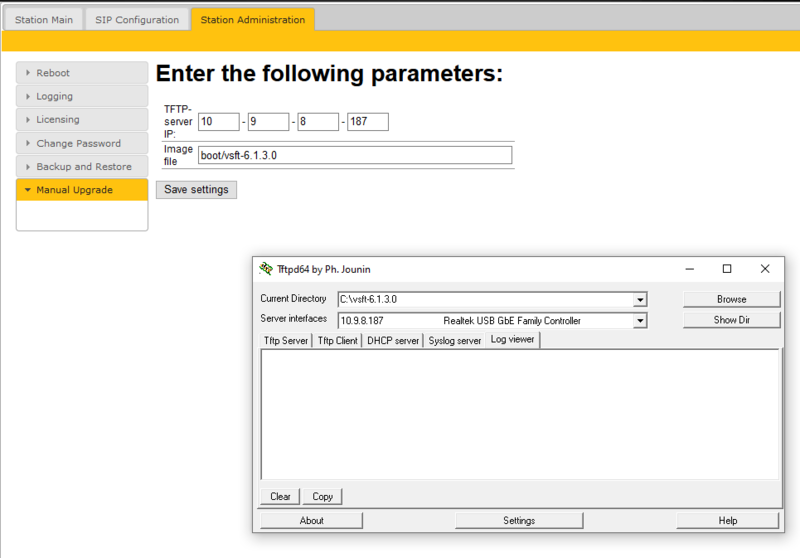Select the Tftp Server tab
This screenshot has height=558, width=800.
286,340
